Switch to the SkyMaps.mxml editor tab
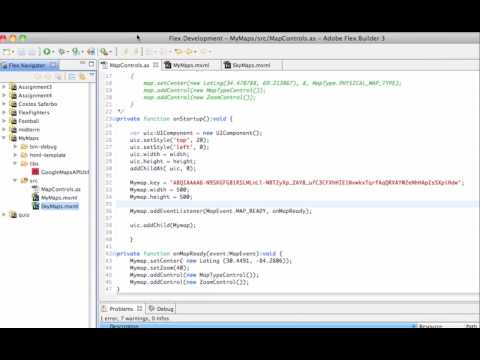Screen dimensions: 480x360 coord(251,65)
